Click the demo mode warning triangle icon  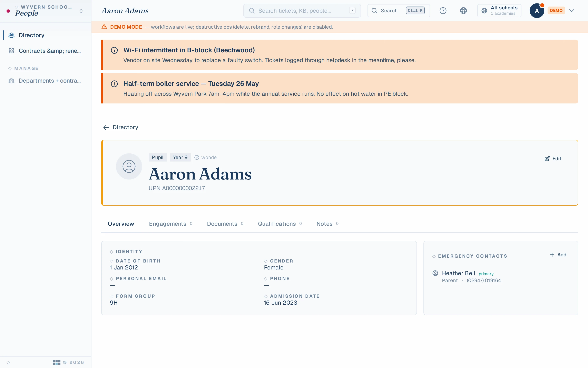pos(104,27)
